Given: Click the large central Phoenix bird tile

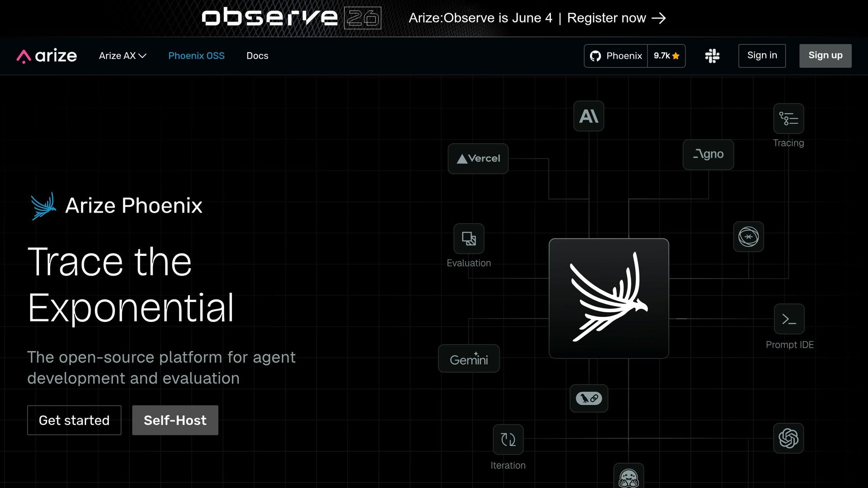Looking at the screenshot, I should [609, 298].
